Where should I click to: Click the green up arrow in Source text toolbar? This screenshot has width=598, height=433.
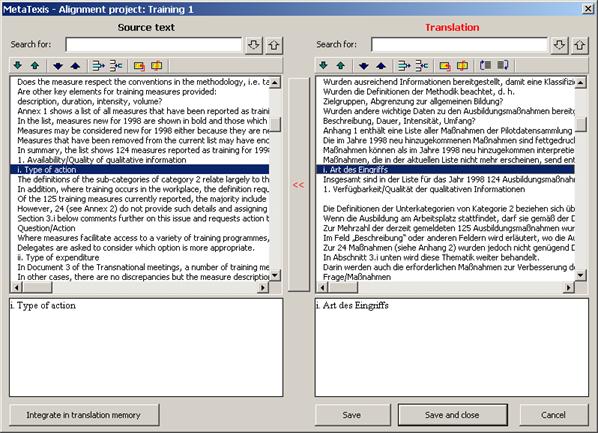coord(35,66)
